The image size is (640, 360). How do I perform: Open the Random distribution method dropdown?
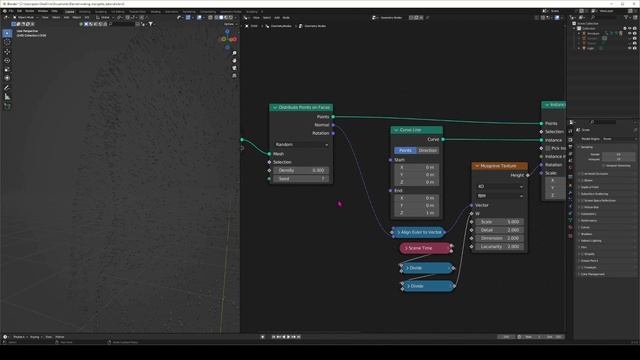coord(301,144)
